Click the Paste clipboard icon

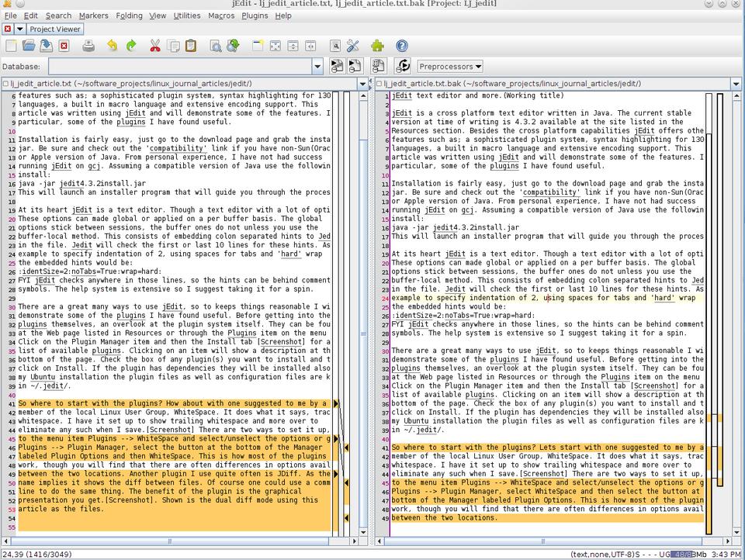191,47
